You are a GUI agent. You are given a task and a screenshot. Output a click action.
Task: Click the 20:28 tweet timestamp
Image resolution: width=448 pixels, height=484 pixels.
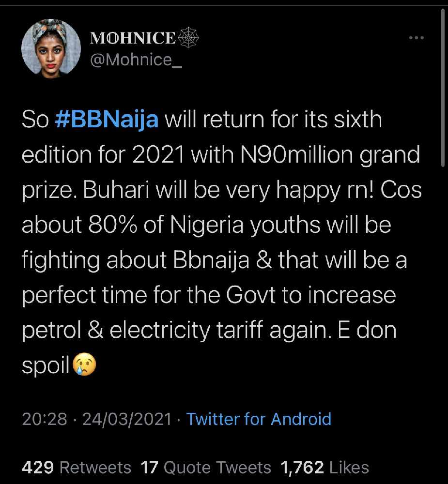45,419
